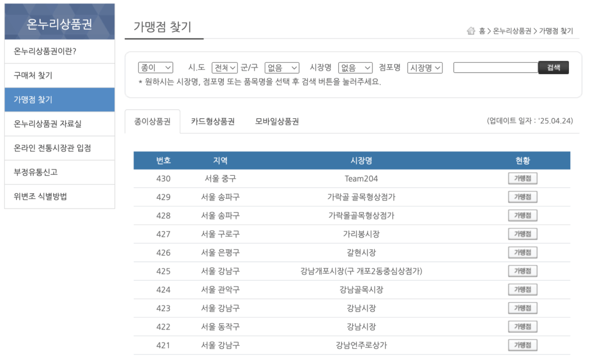Click the 현황 column header
Image resolution: width=597 pixels, height=364 pixels.
point(523,161)
